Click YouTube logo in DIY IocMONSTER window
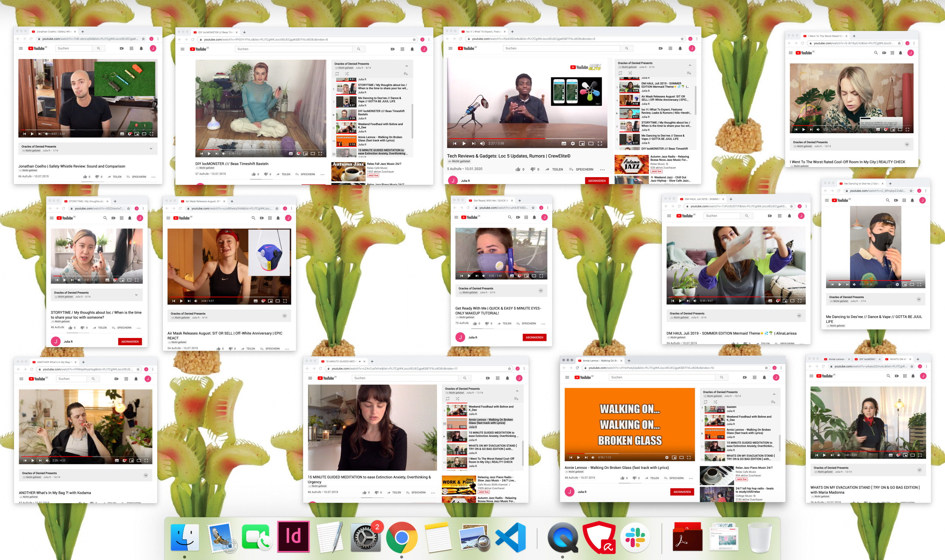The height and width of the screenshot is (560, 945). point(199,49)
